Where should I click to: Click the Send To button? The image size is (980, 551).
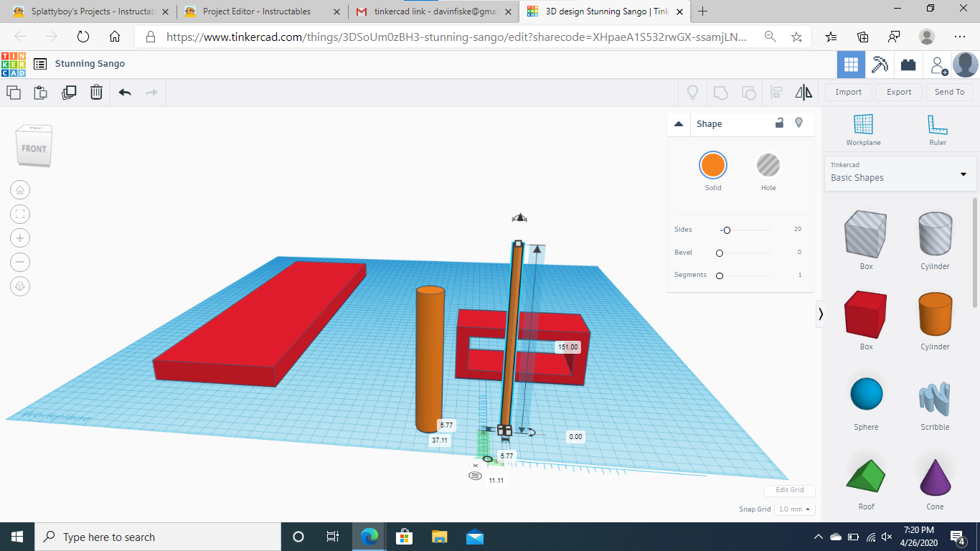pyautogui.click(x=949, y=92)
